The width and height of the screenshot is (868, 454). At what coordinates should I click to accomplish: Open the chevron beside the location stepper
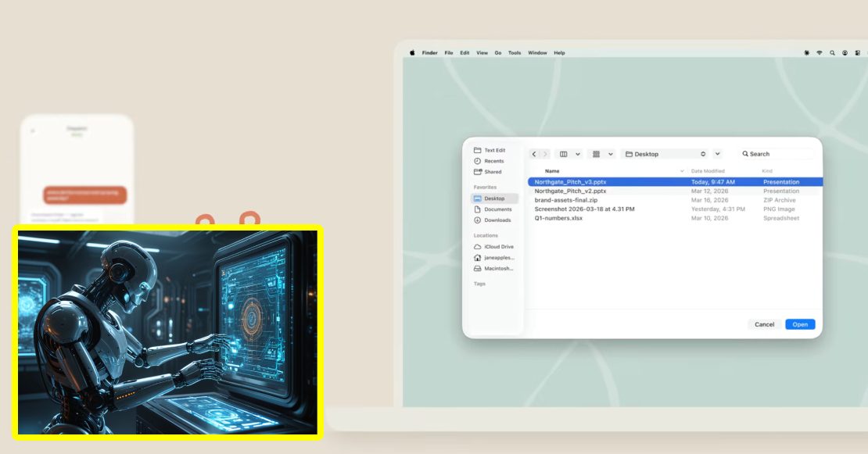[717, 154]
